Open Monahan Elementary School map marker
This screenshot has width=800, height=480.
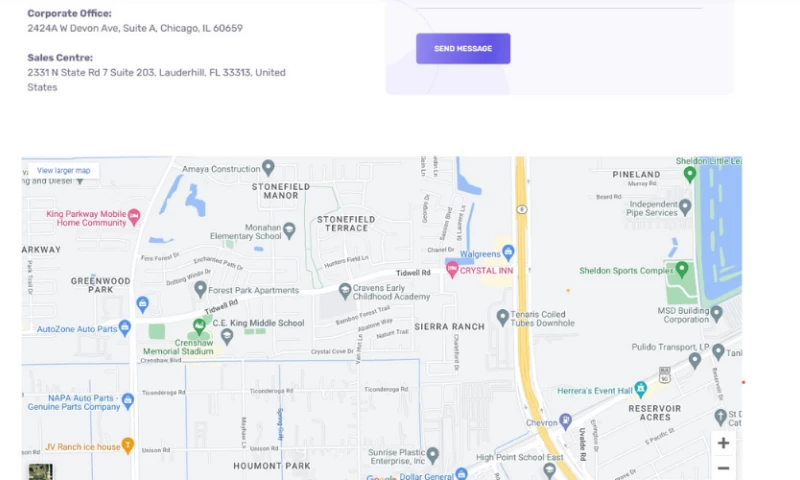click(289, 231)
